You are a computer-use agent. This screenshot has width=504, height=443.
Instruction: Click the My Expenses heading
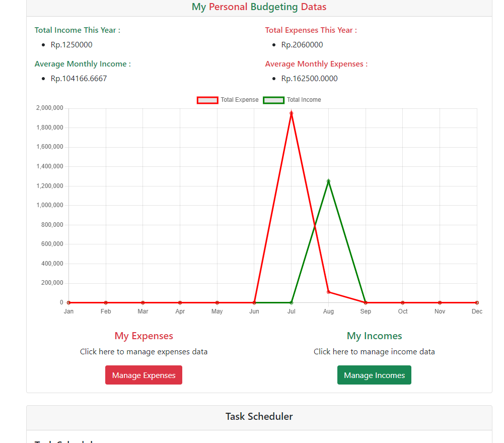point(143,336)
